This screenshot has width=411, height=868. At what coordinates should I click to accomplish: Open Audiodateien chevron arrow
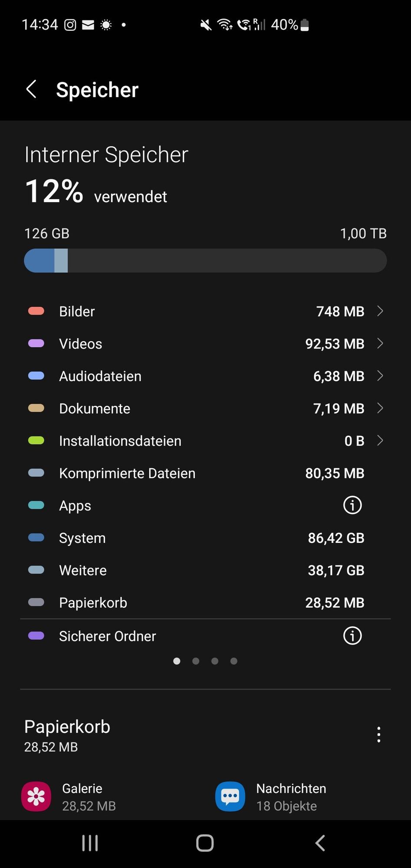[x=380, y=376]
